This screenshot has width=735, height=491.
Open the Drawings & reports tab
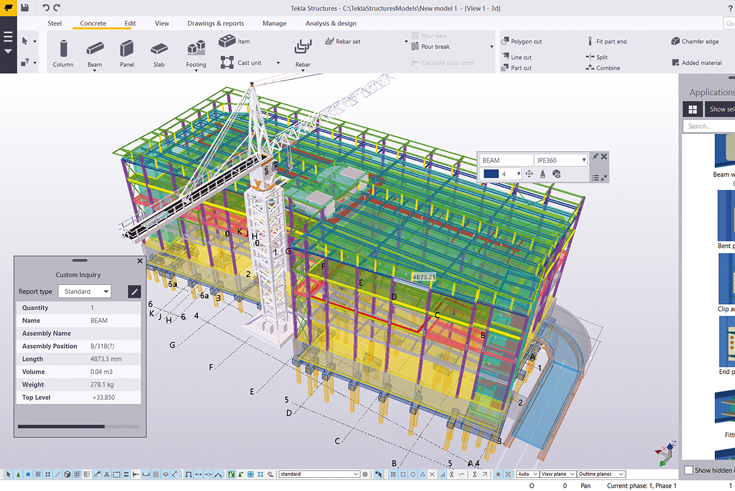pos(215,23)
